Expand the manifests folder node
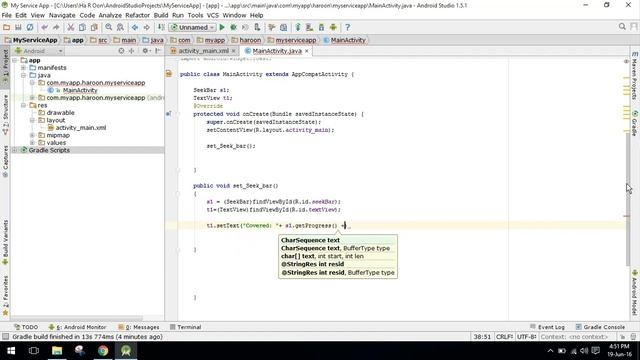The width and height of the screenshot is (640, 360). pos(23,68)
